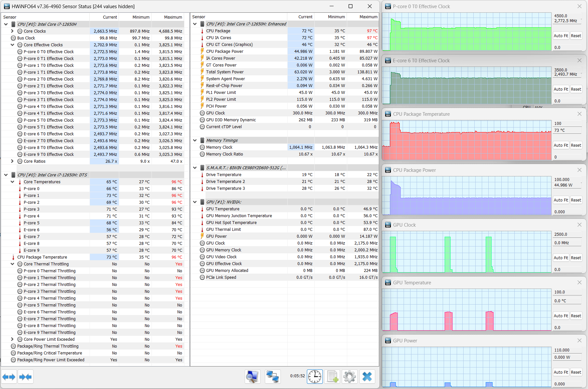Viewport: 588px width, 389px height.
Task: Click the thermometer icon beside CPU Package Temperature row
Action: pyautogui.click(x=13, y=257)
